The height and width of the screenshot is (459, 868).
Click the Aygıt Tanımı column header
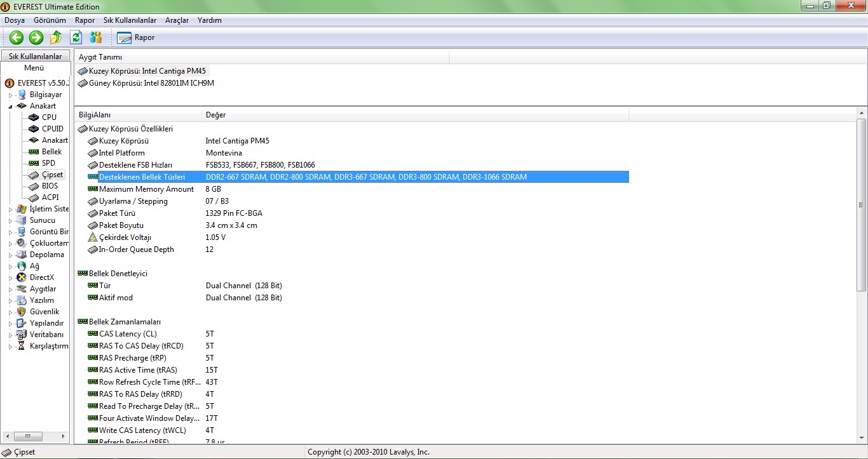[261, 57]
